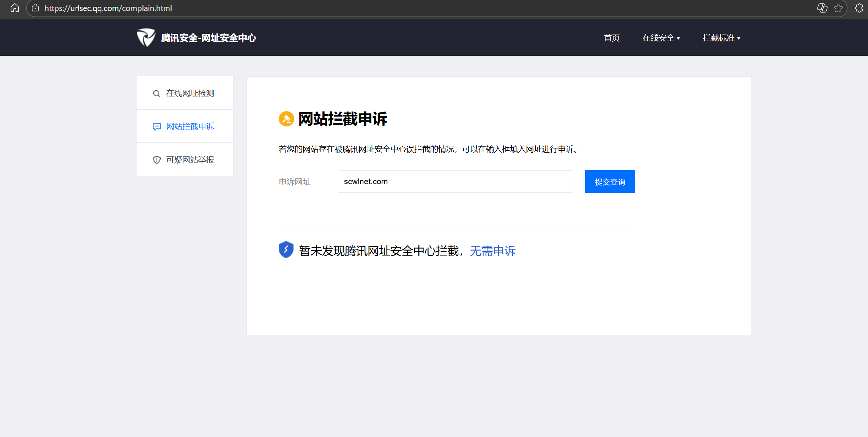
Task: Click the blue shield result icon
Action: click(x=286, y=250)
